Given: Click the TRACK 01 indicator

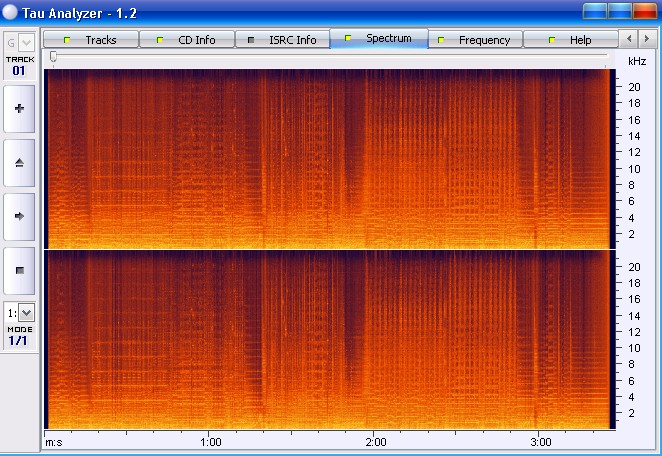Looking at the screenshot, I should (19, 66).
